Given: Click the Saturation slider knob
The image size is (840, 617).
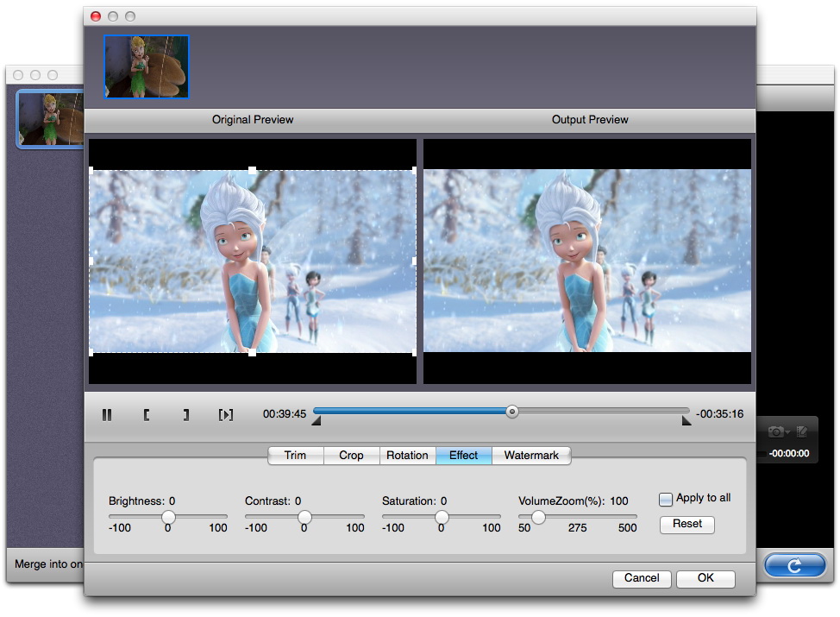Looking at the screenshot, I should (x=442, y=517).
